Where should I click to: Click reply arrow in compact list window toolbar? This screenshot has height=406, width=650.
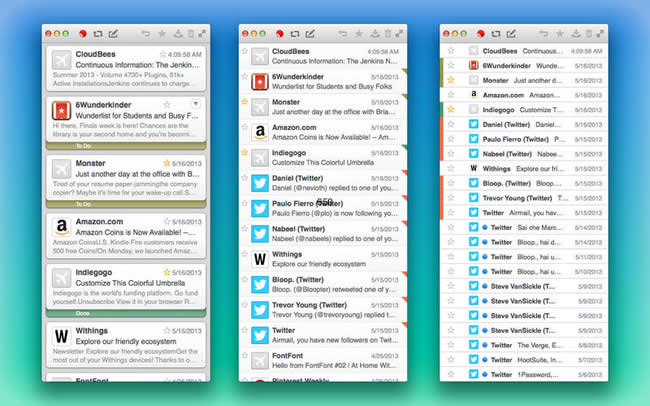[543, 34]
